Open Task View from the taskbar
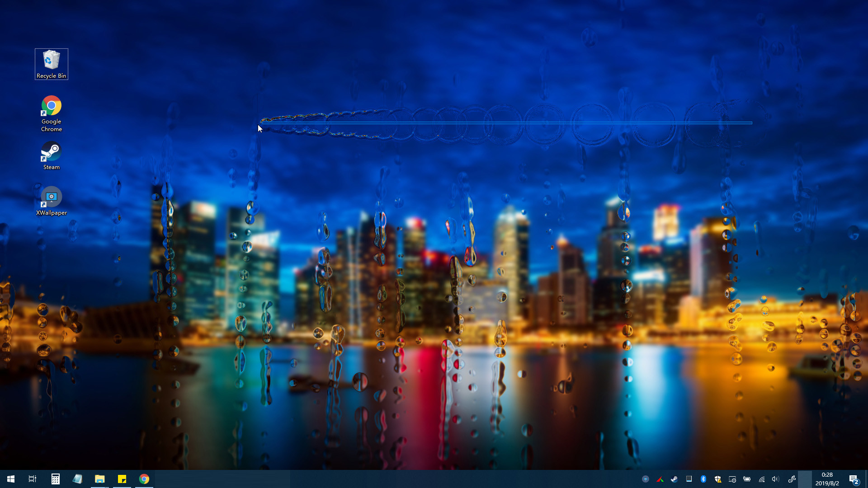Screen dimensions: 868x488 click(x=33, y=479)
